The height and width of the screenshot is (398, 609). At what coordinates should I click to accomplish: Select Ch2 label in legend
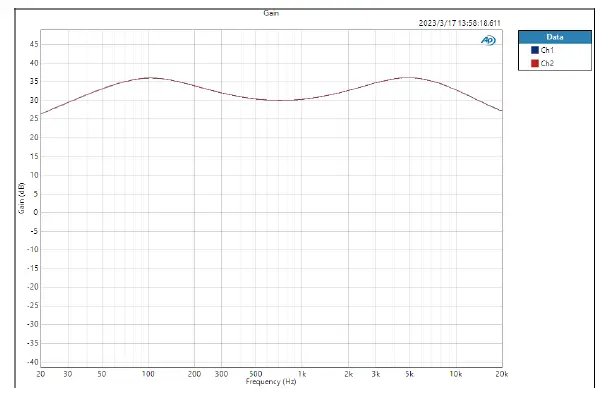click(547, 63)
